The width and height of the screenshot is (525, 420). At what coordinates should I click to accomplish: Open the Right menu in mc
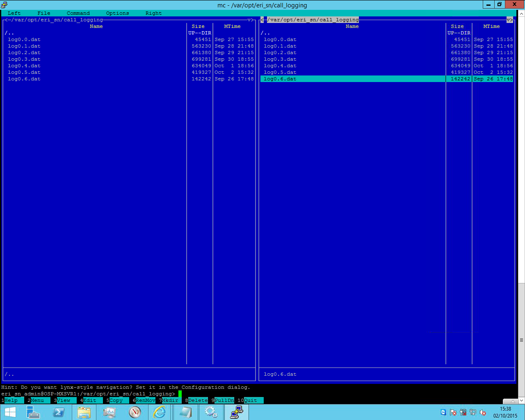[x=153, y=13]
